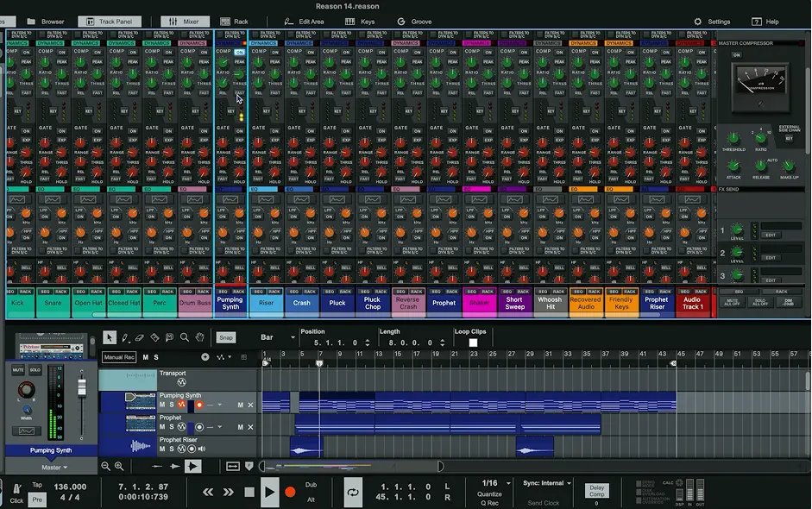
Task: Click the zoom-to-fit horizontal arrows icon
Action: click(x=233, y=467)
